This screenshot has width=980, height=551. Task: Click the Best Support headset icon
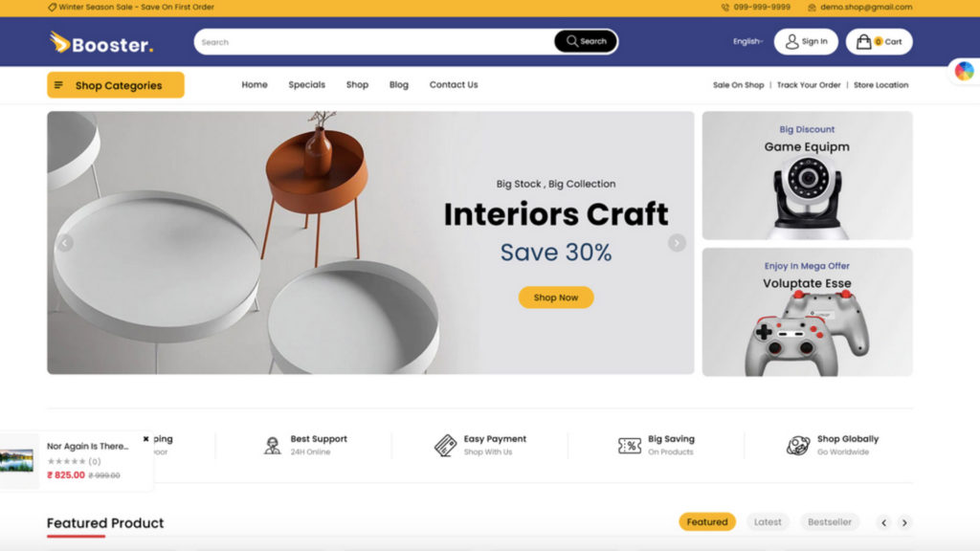point(273,446)
